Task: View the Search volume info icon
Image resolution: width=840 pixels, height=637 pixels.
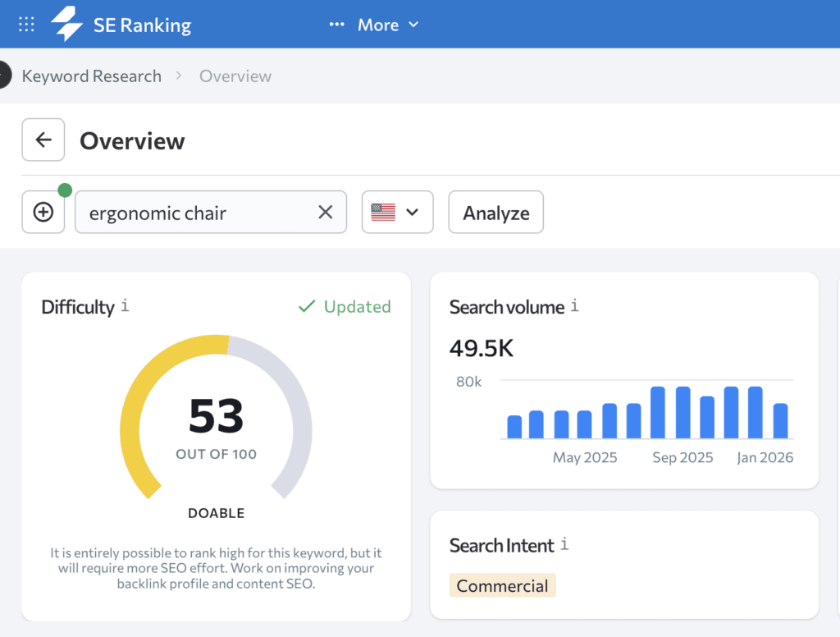Action: coord(574,305)
